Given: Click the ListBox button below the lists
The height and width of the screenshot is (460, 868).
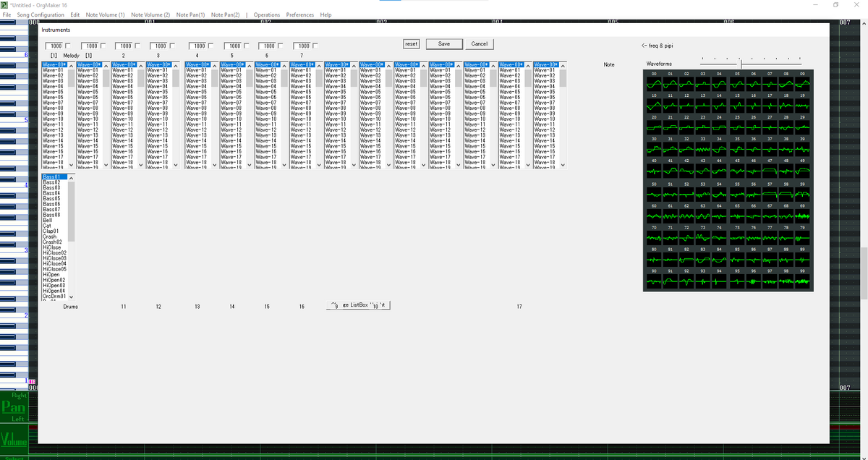Looking at the screenshot, I should point(359,305).
